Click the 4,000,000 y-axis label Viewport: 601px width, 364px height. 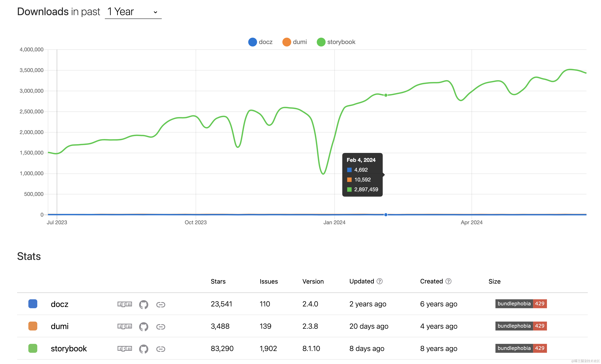point(31,50)
